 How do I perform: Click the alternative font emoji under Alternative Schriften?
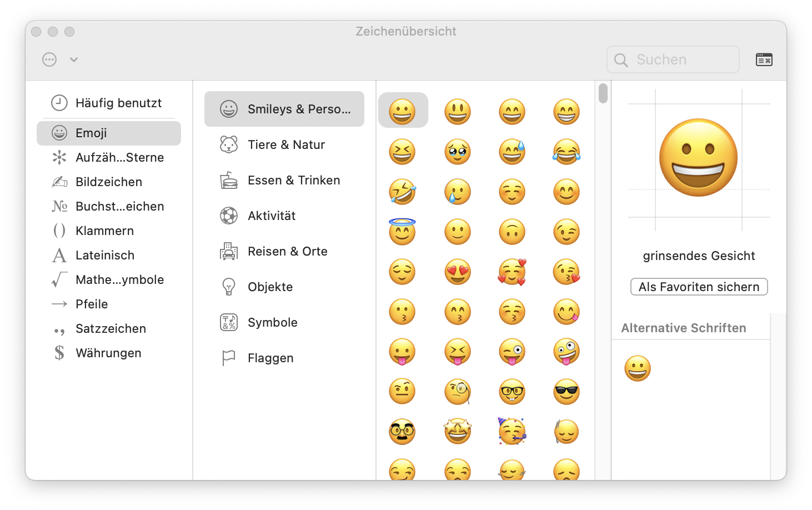point(638,368)
